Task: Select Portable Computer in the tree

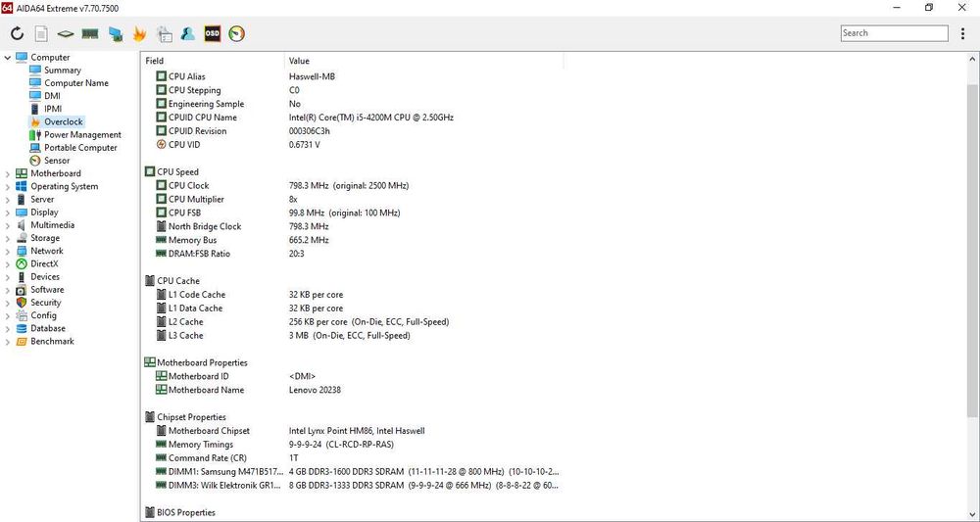Action: [x=80, y=147]
